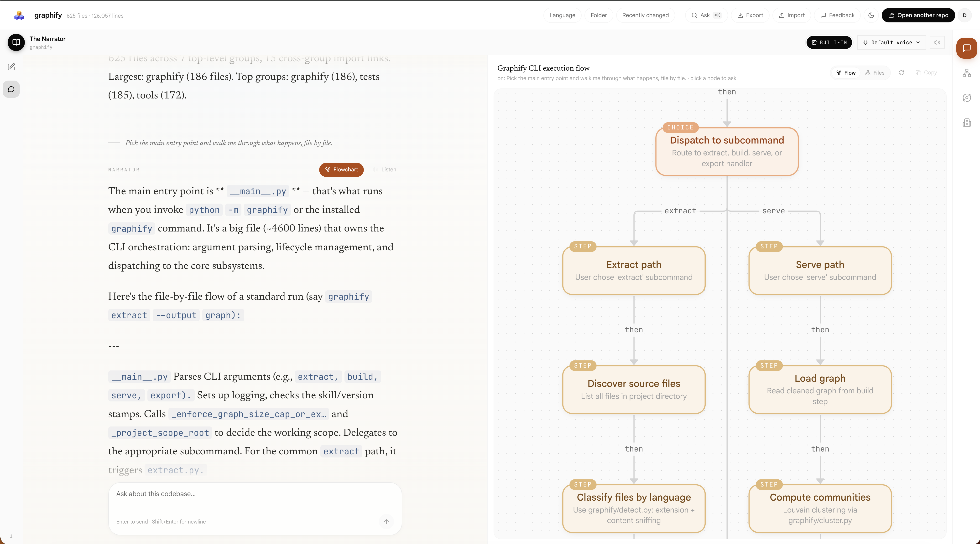The width and height of the screenshot is (980, 544).
Task: Select the Load graph step node
Action: 820,389
